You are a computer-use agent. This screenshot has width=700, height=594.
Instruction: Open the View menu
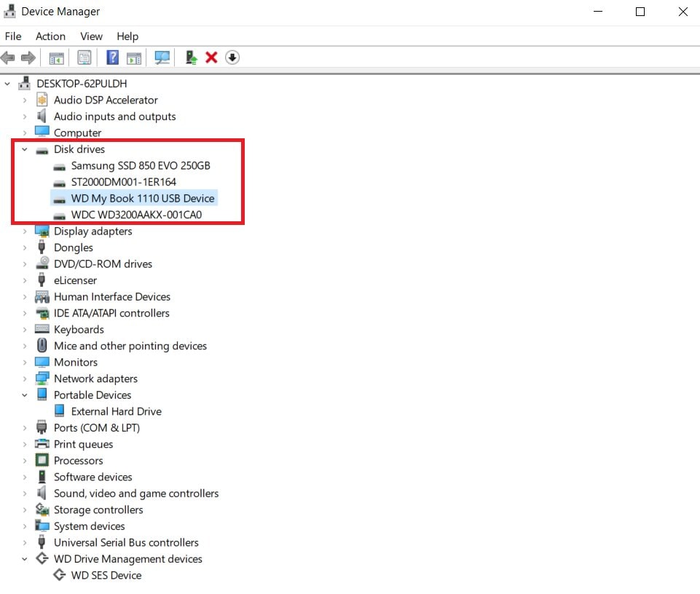coord(91,36)
